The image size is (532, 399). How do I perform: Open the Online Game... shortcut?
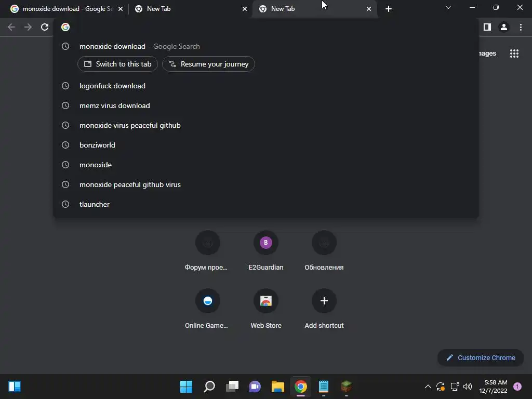pyautogui.click(x=208, y=309)
